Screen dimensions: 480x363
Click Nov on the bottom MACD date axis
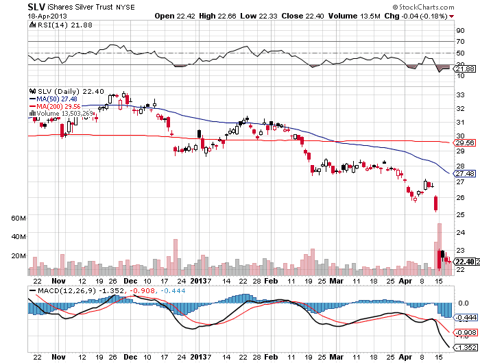(58, 357)
